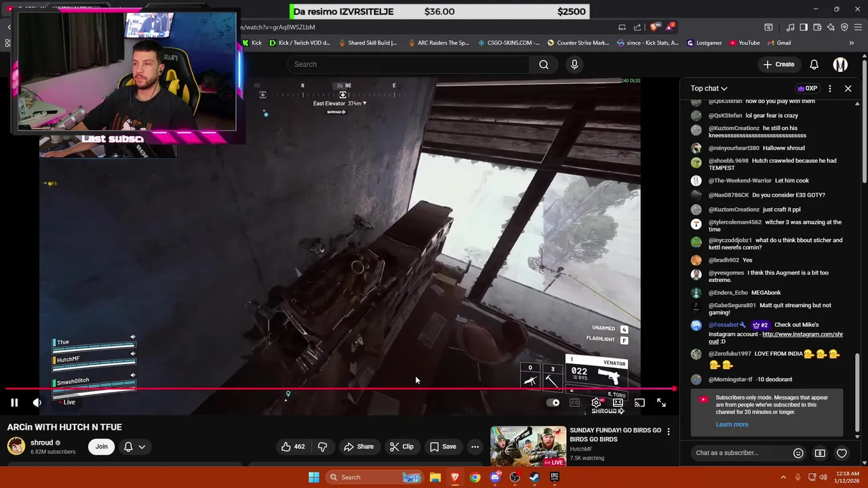Image resolution: width=868 pixels, height=488 pixels.
Task: Focus the YouTube search box
Action: pos(409,64)
